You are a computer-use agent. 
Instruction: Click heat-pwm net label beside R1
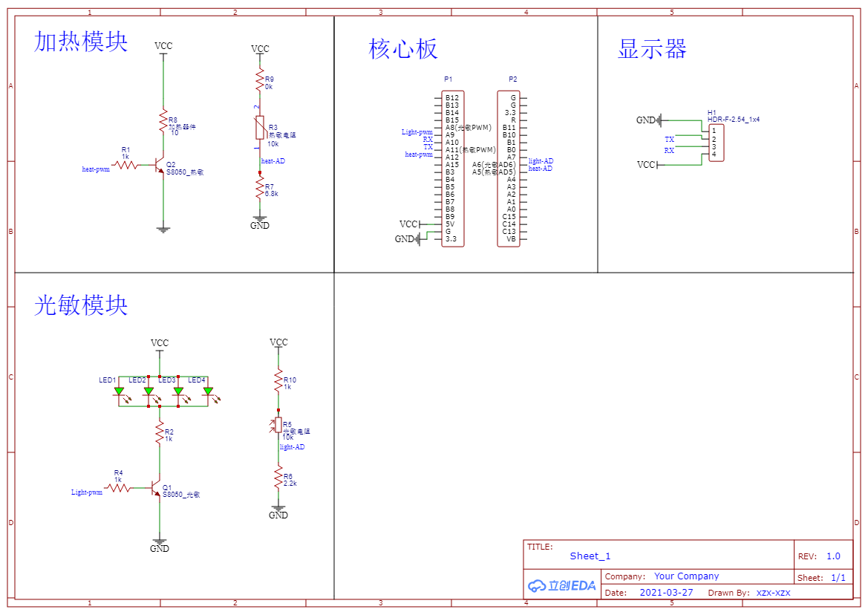[x=96, y=169]
